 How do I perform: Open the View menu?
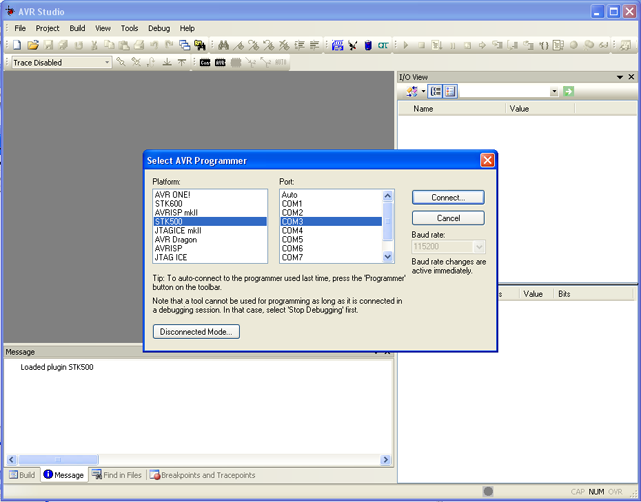tap(103, 28)
